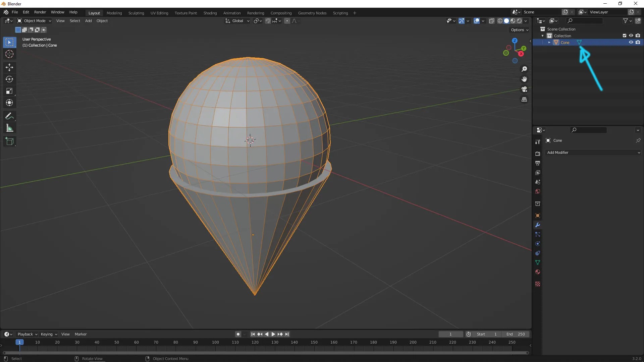Viewport: 644px width, 362px height.
Task: Switch to the Sculpting workspace tab
Action: [x=136, y=13]
